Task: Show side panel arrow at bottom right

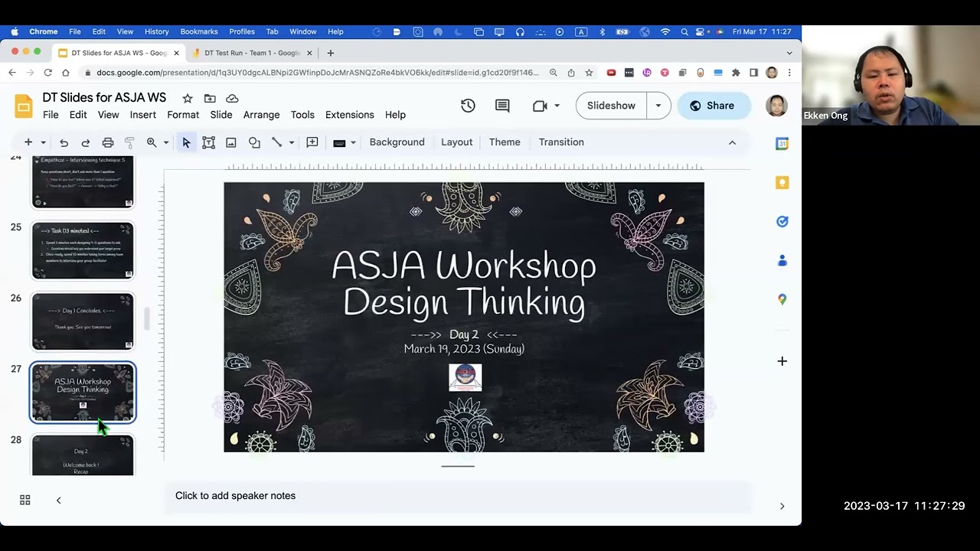Action: click(x=782, y=506)
